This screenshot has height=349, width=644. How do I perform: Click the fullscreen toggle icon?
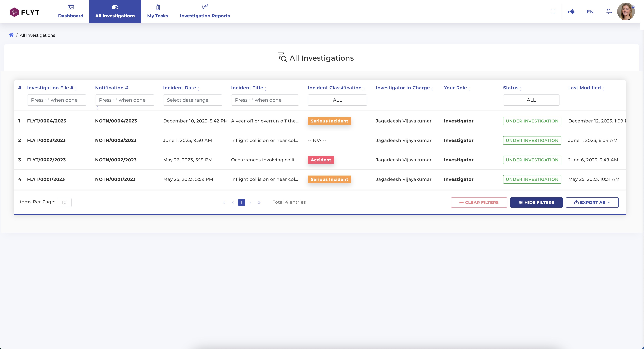click(553, 11)
